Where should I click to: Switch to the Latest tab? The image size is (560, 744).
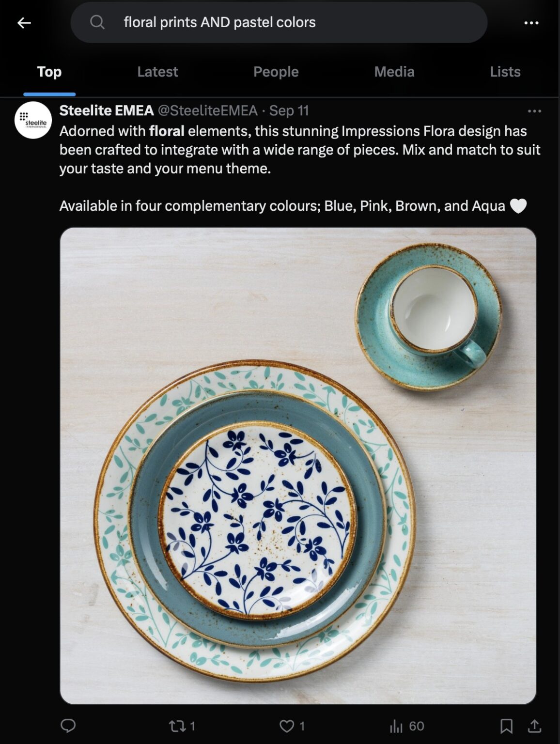pos(157,72)
